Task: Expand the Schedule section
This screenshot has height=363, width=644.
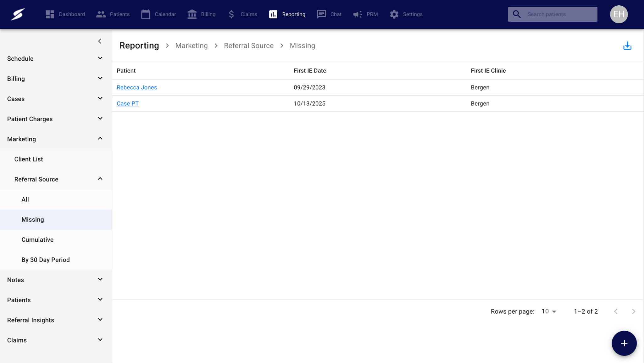Action: point(100,58)
